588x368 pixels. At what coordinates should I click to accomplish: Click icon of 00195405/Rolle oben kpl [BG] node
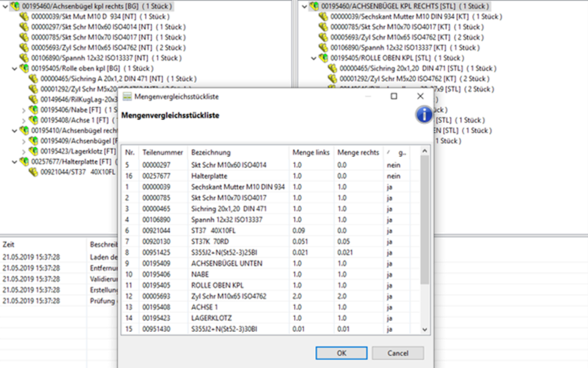click(x=24, y=68)
